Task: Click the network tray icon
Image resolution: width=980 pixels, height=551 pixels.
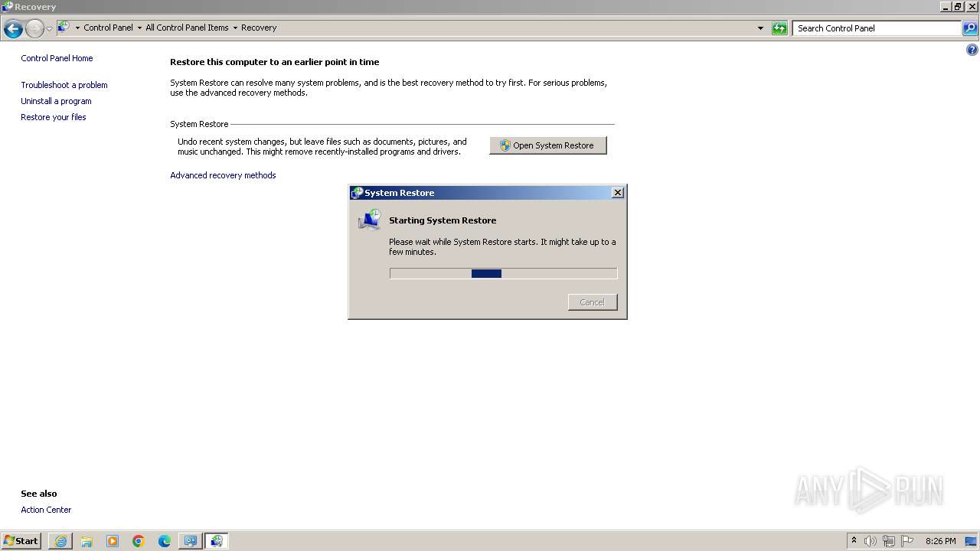Action: point(889,541)
